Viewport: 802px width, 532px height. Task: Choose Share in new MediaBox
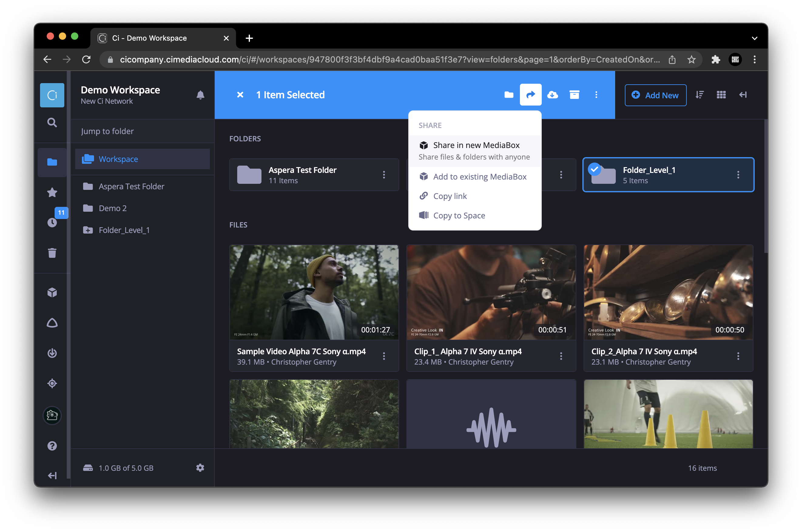(x=476, y=145)
